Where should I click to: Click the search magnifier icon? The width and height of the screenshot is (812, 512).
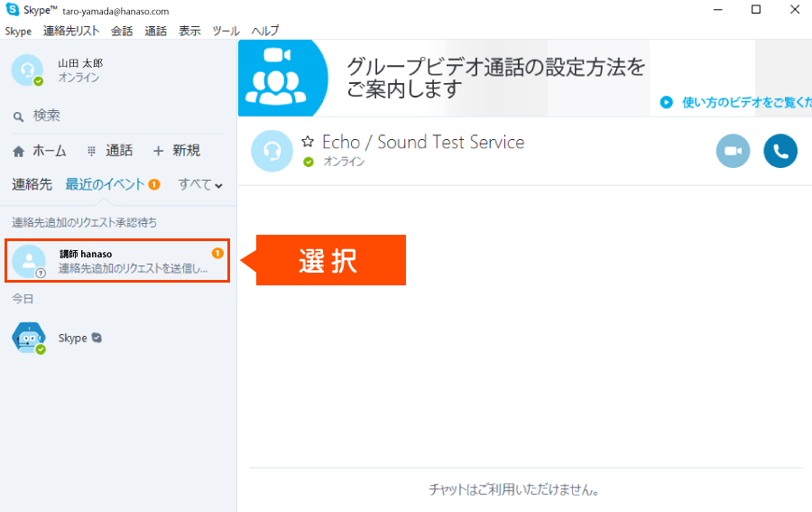tap(18, 116)
